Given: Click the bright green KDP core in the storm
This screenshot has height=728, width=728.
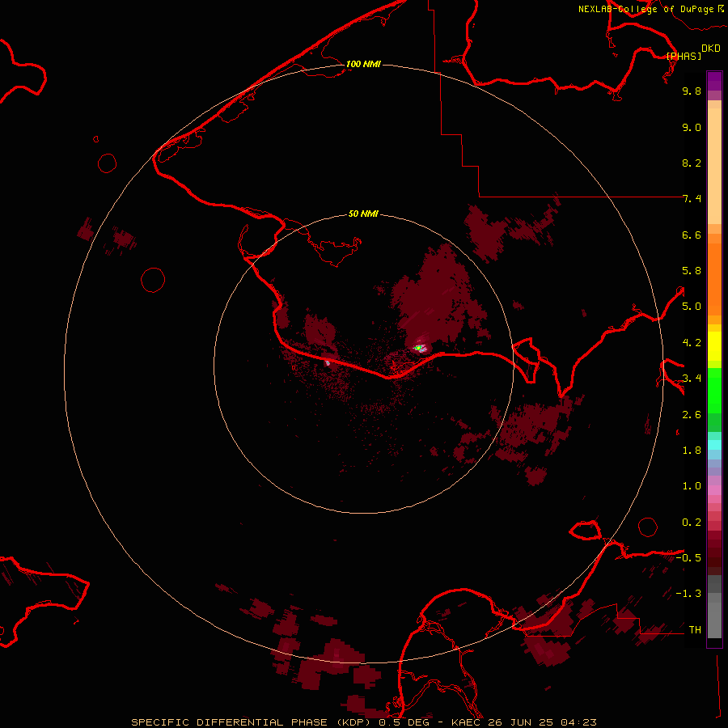Looking at the screenshot, I should point(418,347).
